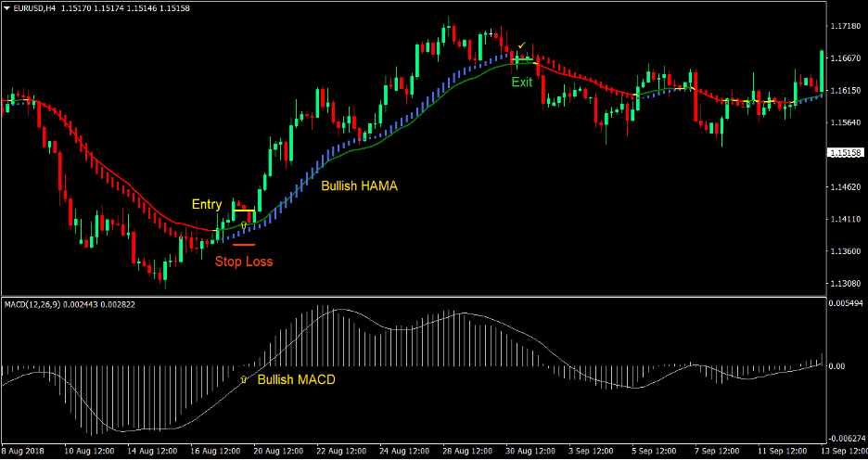Click the 'Bullish MACD' annotation text

point(296,380)
